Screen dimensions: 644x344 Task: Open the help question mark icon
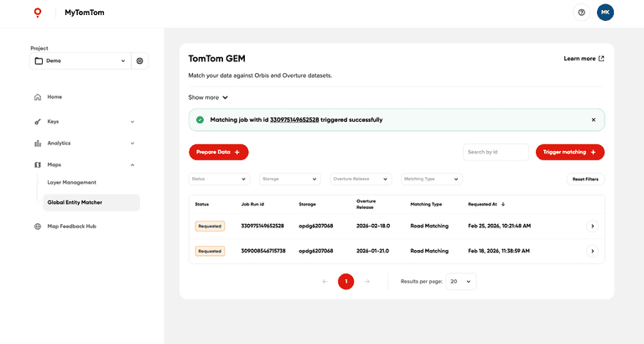581,13
